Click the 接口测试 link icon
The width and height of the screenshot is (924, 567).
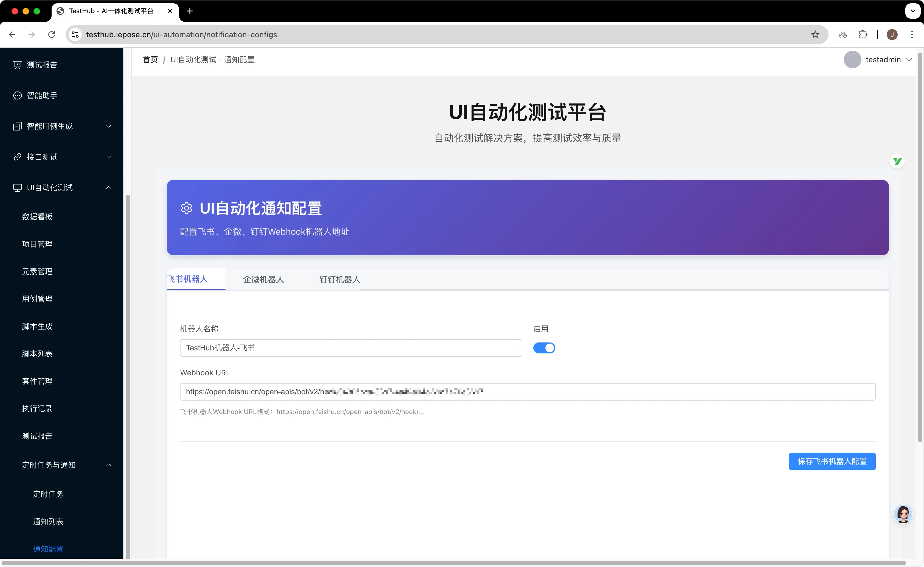[x=17, y=157]
